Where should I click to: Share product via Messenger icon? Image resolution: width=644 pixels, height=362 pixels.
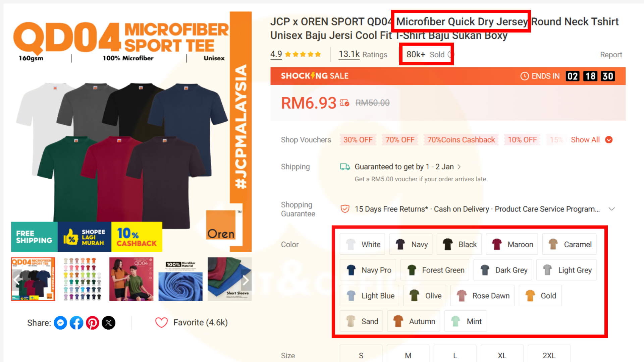60,323
